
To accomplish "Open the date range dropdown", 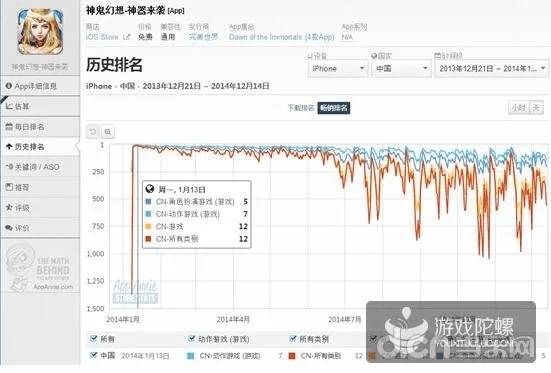I will [492, 69].
